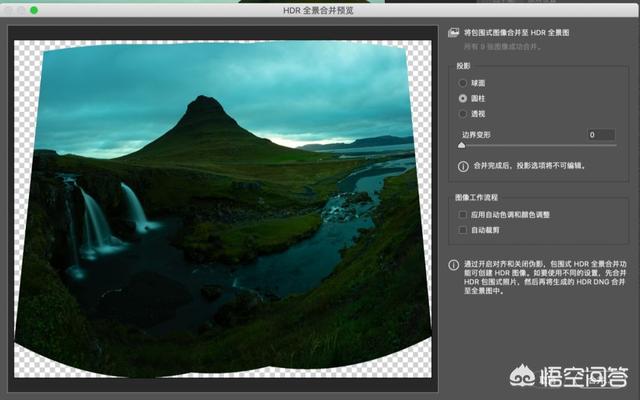Click the HDR panorama merge icon
The width and height of the screenshot is (640, 400).
pyautogui.click(x=455, y=33)
